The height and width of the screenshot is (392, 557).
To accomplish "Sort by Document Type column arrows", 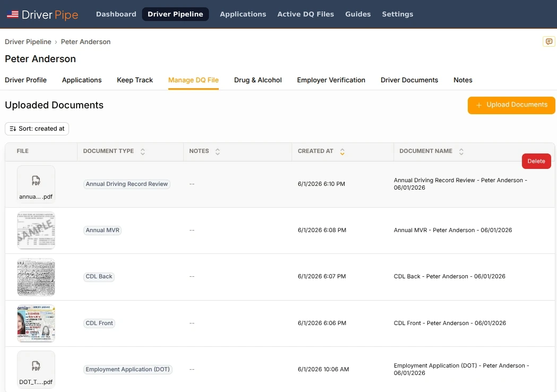I will (x=142, y=152).
